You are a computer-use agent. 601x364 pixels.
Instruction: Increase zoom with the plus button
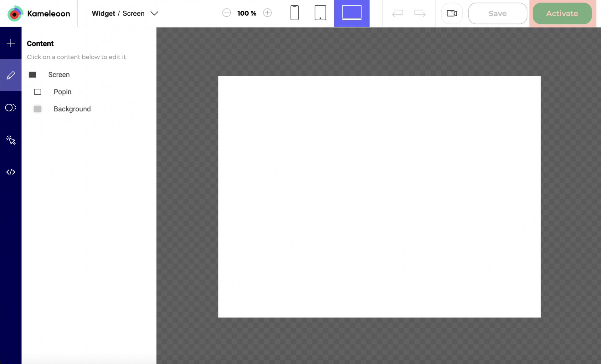coord(267,13)
